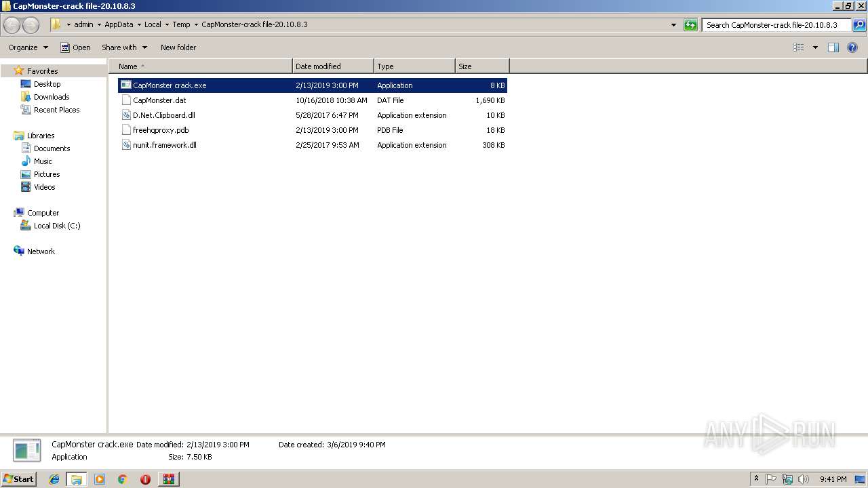Click the green Refresh button beside address bar

(x=690, y=25)
